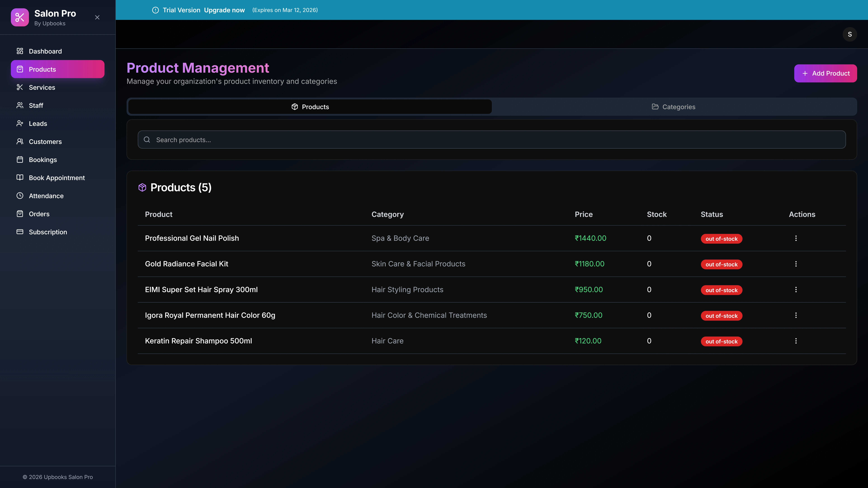Viewport: 868px width, 488px height.
Task: Open Bookings calendar icon
Action: (20, 160)
